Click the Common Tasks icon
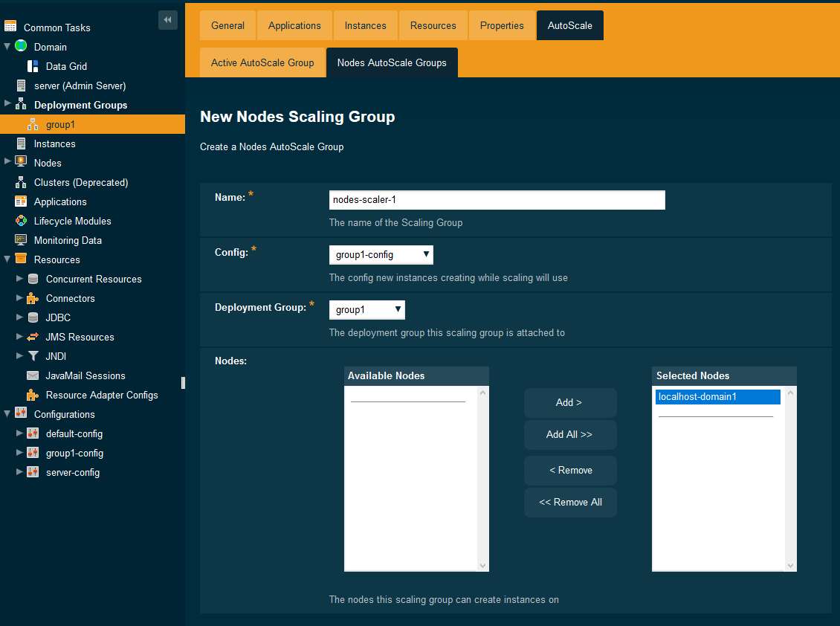840x626 pixels. click(10, 26)
